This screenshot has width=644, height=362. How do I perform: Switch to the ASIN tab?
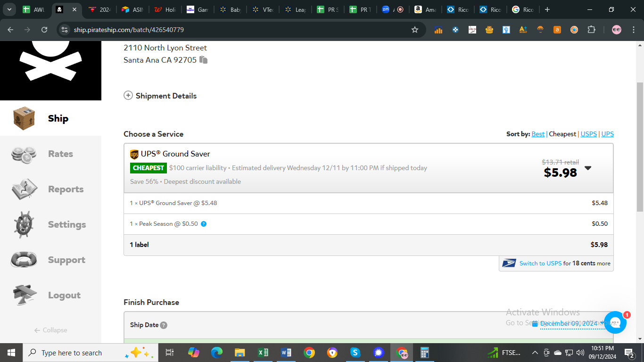point(132,9)
